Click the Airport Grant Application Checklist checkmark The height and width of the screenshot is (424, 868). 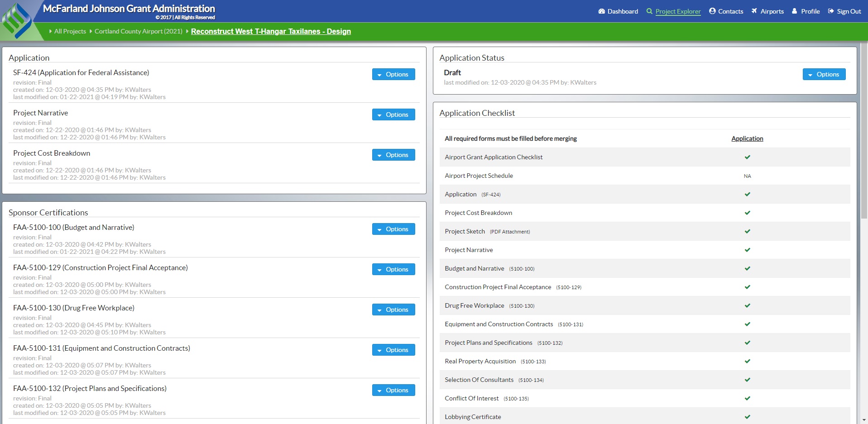pos(747,157)
